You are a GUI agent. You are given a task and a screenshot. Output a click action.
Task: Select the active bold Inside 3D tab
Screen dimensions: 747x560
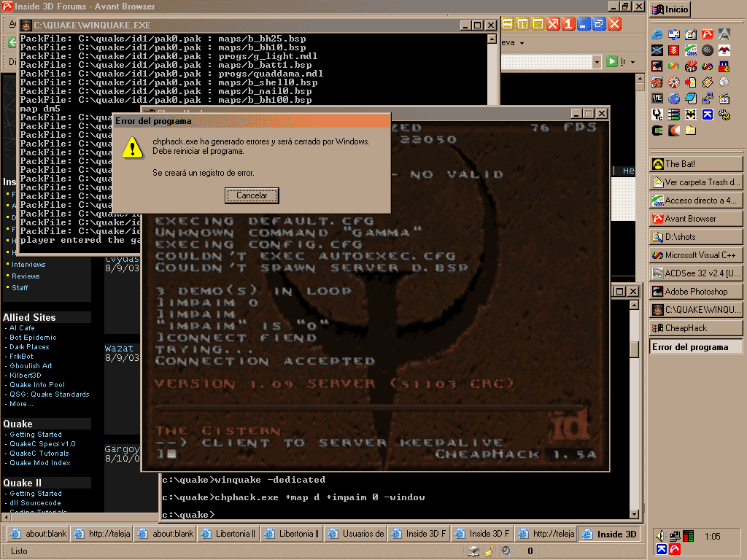pyautogui.click(x=609, y=534)
